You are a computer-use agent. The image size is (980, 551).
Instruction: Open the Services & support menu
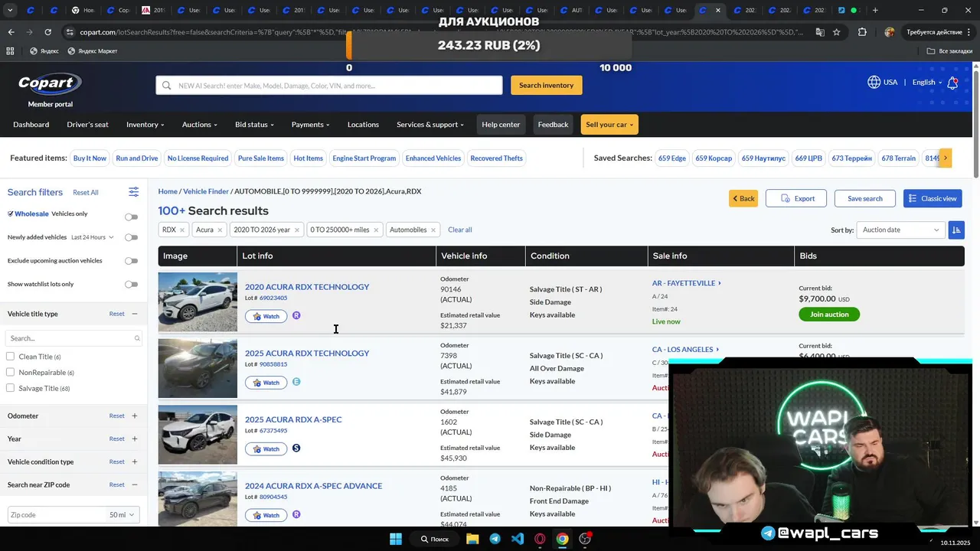click(x=430, y=125)
